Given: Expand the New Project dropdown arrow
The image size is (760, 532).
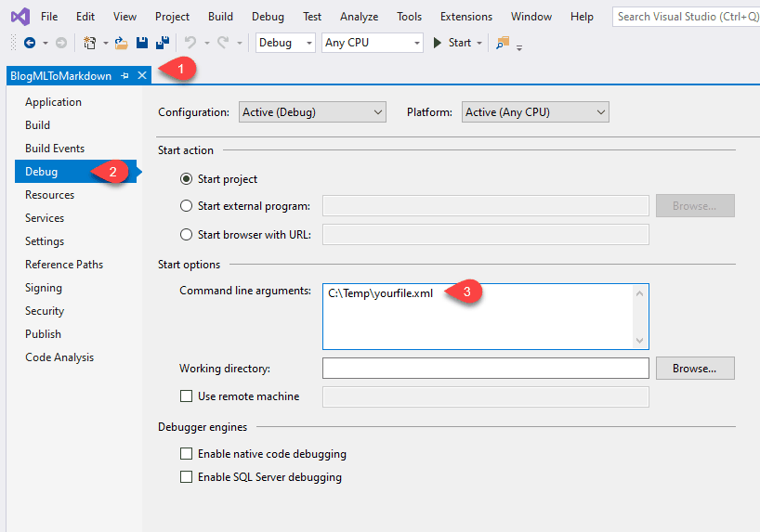Looking at the screenshot, I should pos(105,43).
